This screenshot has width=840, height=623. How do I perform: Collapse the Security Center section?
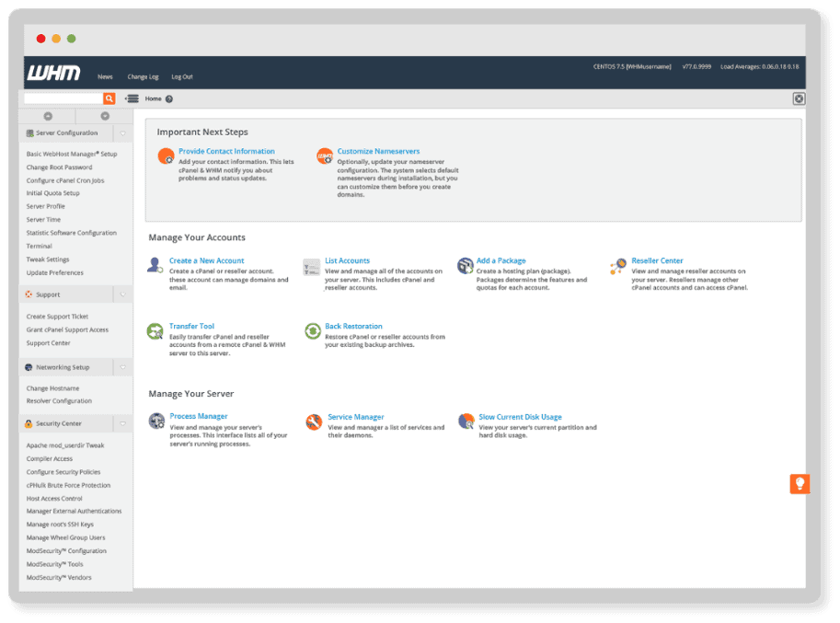click(122, 424)
